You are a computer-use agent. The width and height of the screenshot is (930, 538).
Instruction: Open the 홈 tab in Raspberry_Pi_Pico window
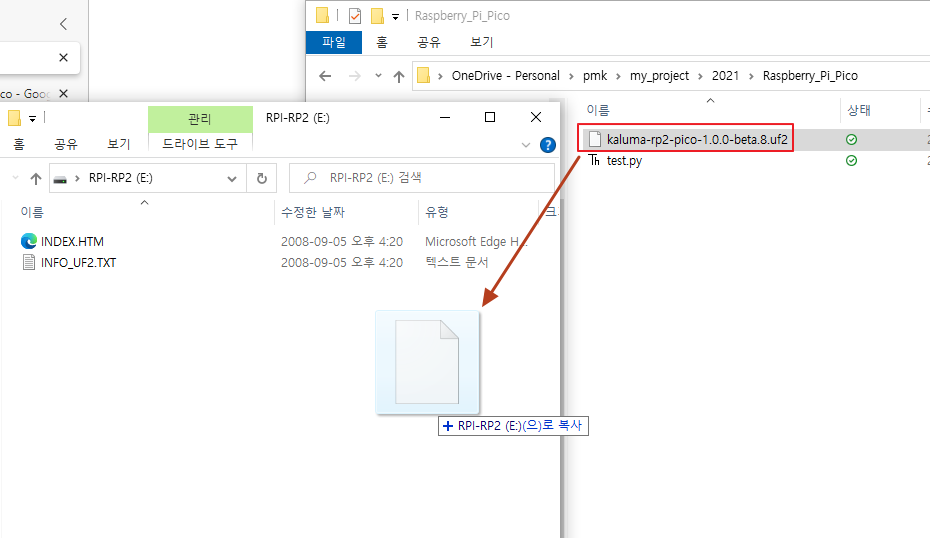tap(382, 42)
